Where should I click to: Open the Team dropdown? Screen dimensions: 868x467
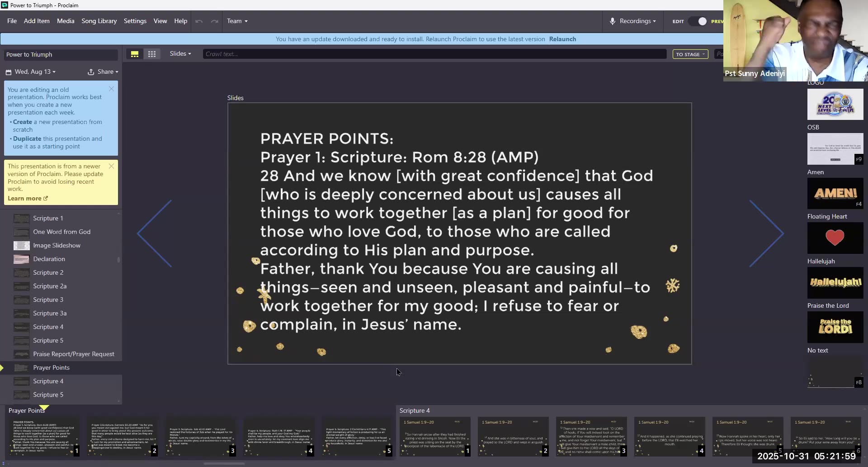(x=237, y=21)
